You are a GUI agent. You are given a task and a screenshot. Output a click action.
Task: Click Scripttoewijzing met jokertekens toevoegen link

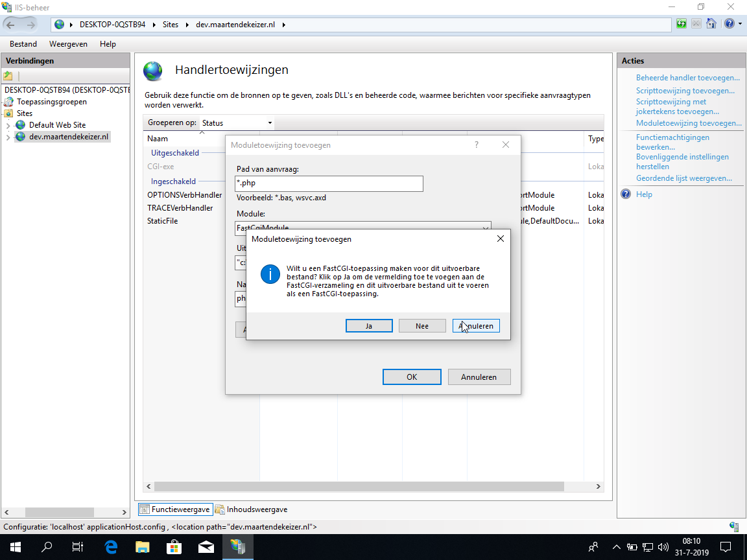coord(678,107)
